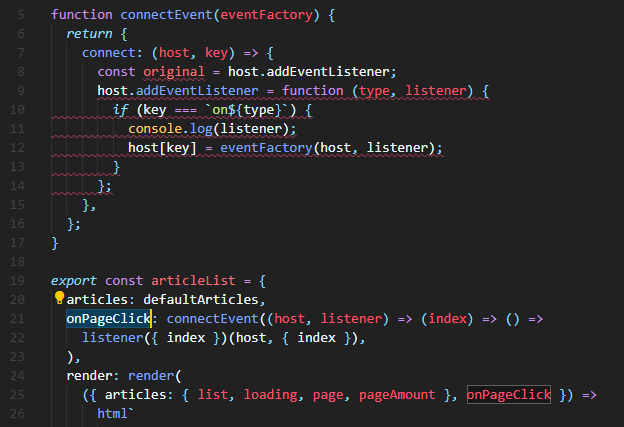Click host[key] on line 12
The height and width of the screenshot is (427, 624).
(x=162, y=148)
